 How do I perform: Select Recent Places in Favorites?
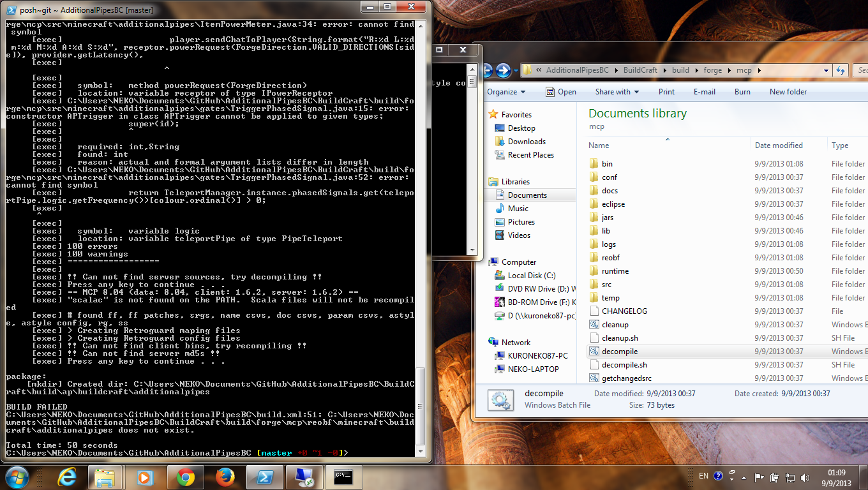click(x=530, y=155)
